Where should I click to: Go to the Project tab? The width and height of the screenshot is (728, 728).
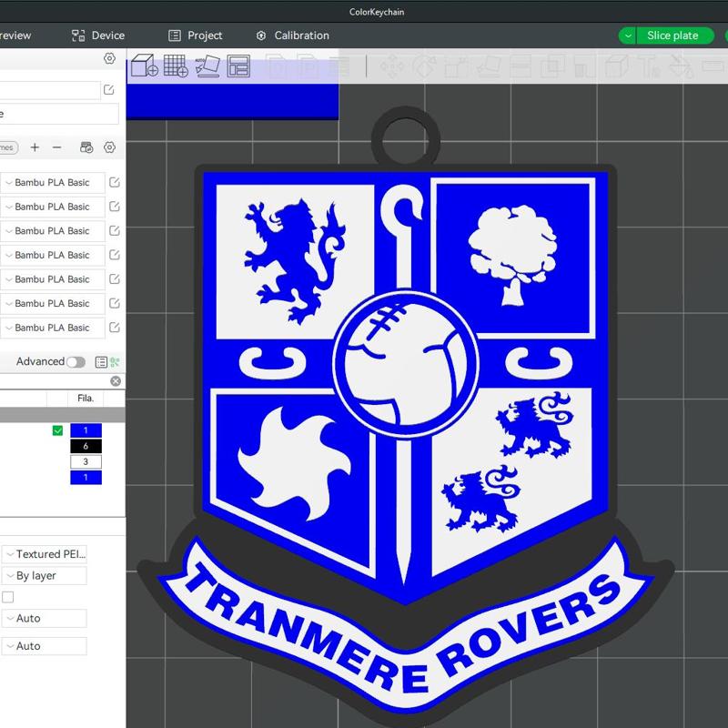click(196, 35)
